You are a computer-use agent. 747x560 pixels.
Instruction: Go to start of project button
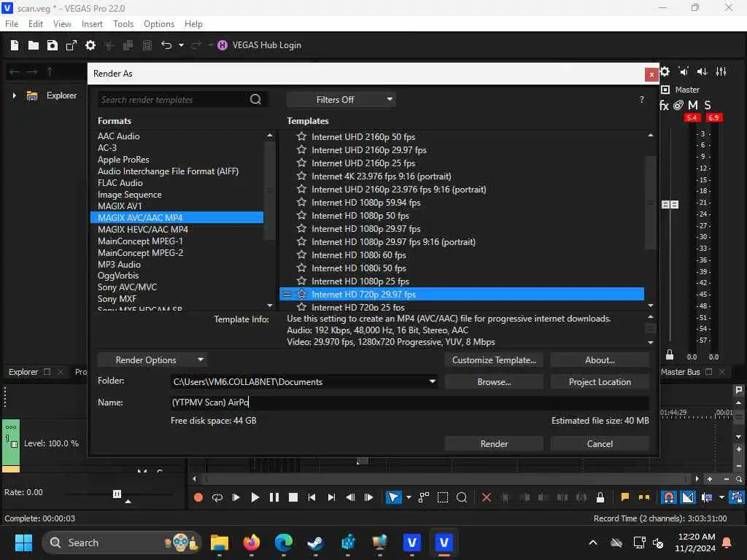point(312,497)
